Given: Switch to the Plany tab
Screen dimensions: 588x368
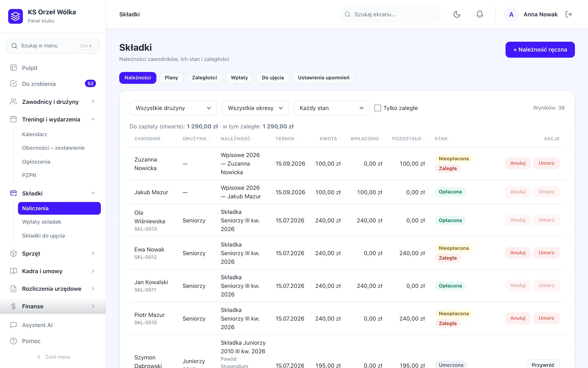Looking at the screenshot, I should (x=171, y=78).
